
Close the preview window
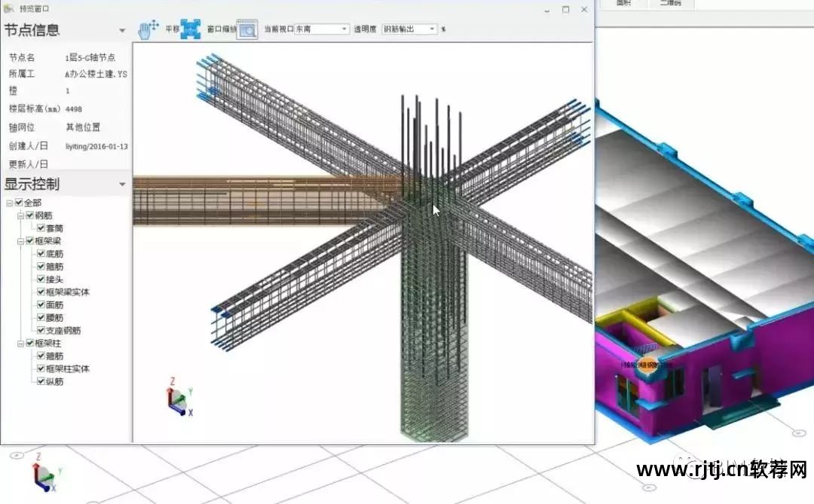(584, 9)
